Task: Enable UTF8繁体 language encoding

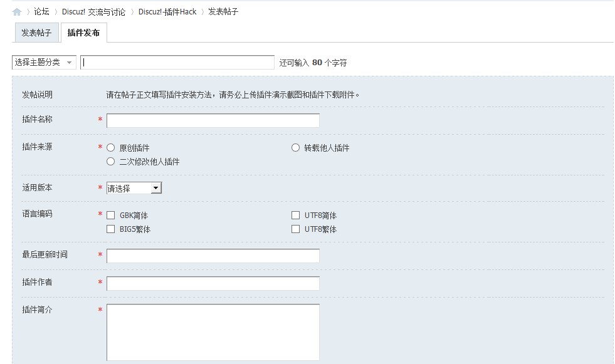Action: click(x=295, y=229)
